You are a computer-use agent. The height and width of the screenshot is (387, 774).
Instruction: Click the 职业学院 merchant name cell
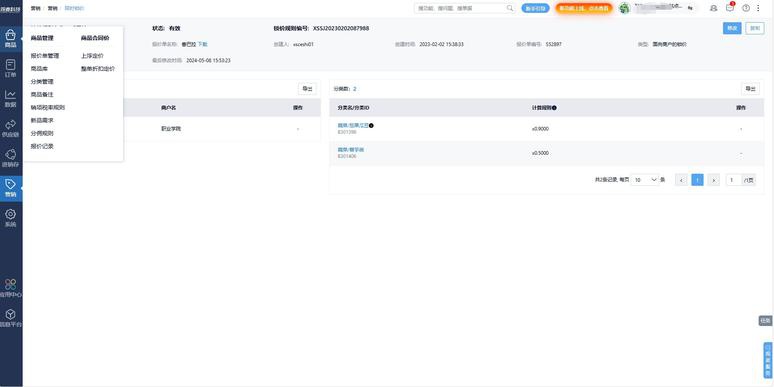(171, 129)
